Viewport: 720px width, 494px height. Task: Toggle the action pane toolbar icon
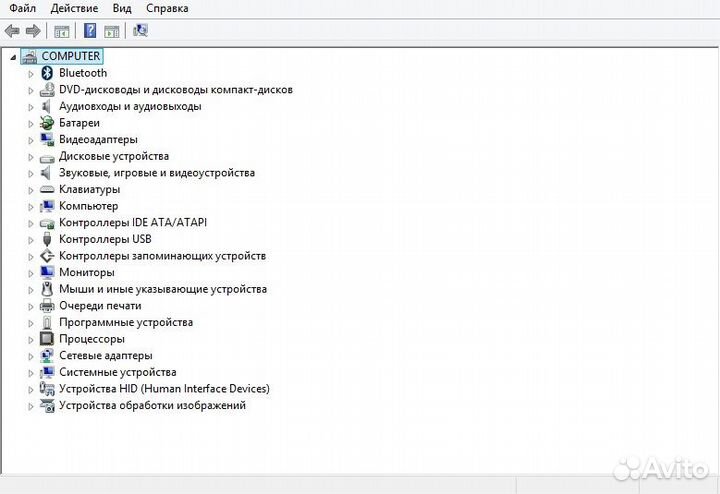click(112, 31)
